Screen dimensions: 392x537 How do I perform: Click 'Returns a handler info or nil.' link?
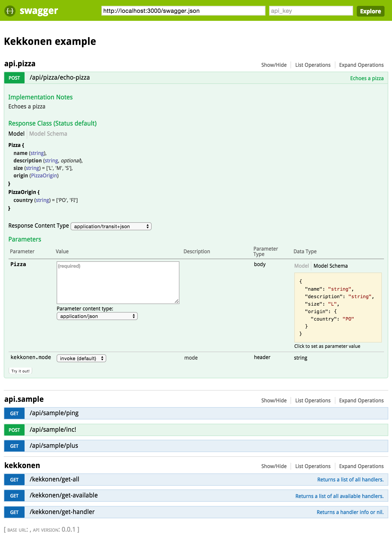click(x=350, y=512)
